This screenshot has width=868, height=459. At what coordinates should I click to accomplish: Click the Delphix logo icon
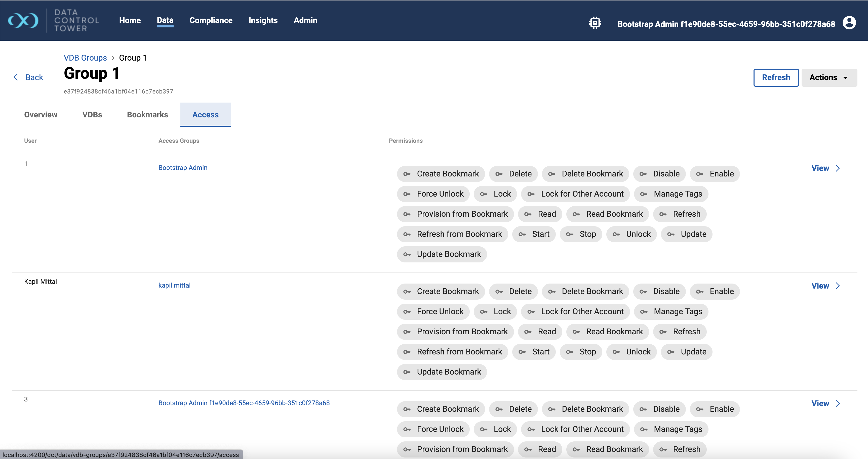pyautogui.click(x=23, y=21)
